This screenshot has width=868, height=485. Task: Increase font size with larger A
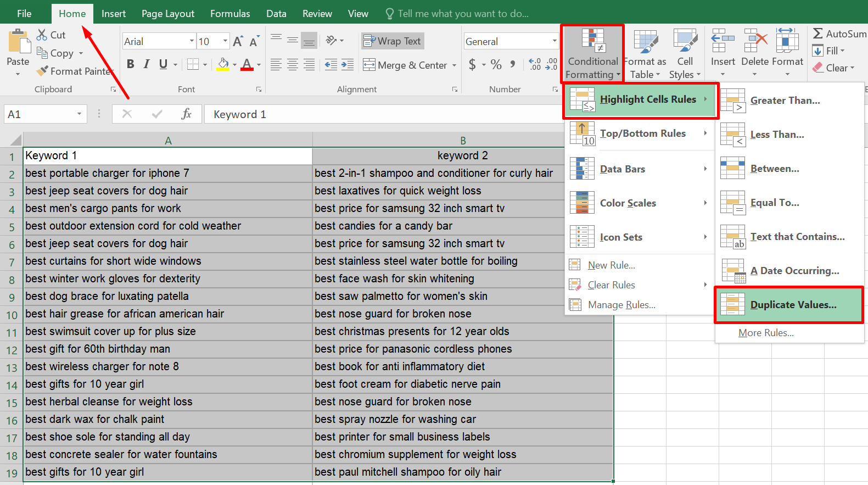pos(238,41)
